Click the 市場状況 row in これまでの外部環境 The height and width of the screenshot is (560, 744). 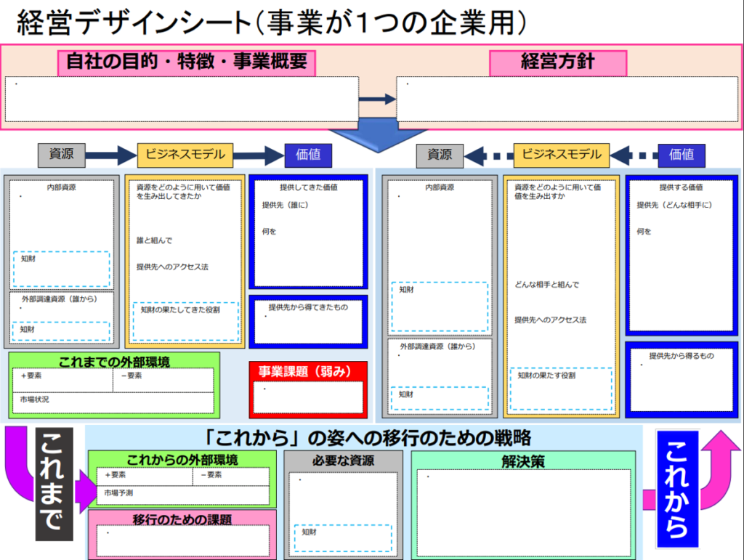[113, 401]
